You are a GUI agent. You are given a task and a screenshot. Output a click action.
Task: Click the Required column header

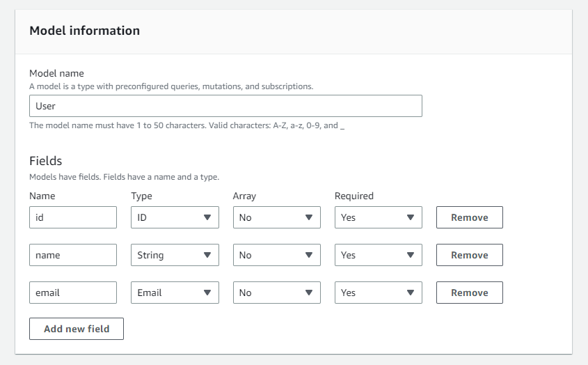[354, 196]
